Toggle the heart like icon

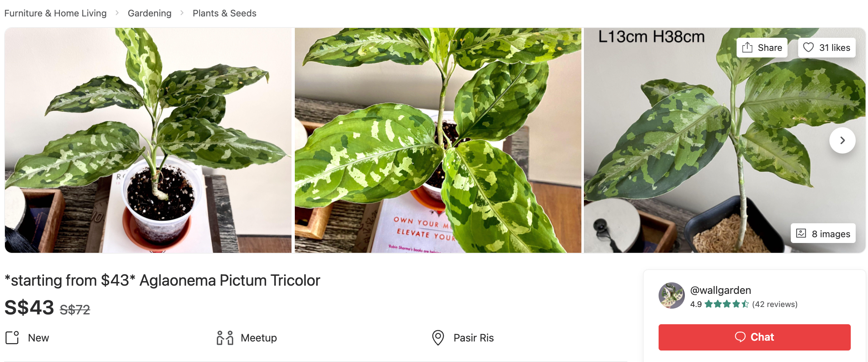pyautogui.click(x=808, y=48)
